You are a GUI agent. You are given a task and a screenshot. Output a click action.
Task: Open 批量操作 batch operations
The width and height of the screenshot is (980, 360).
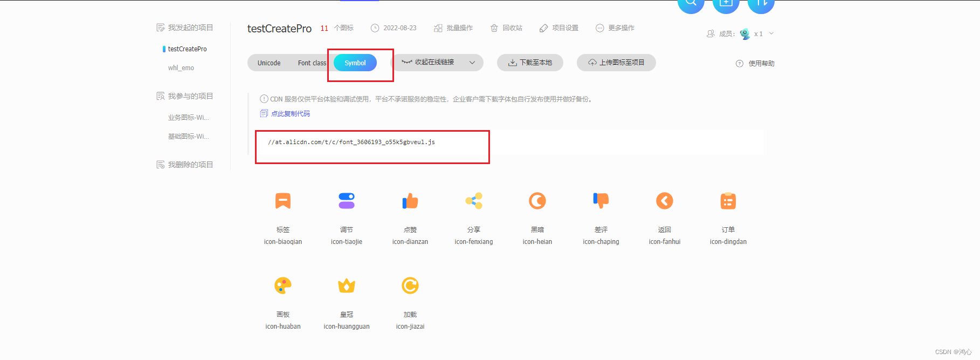[460, 28]
